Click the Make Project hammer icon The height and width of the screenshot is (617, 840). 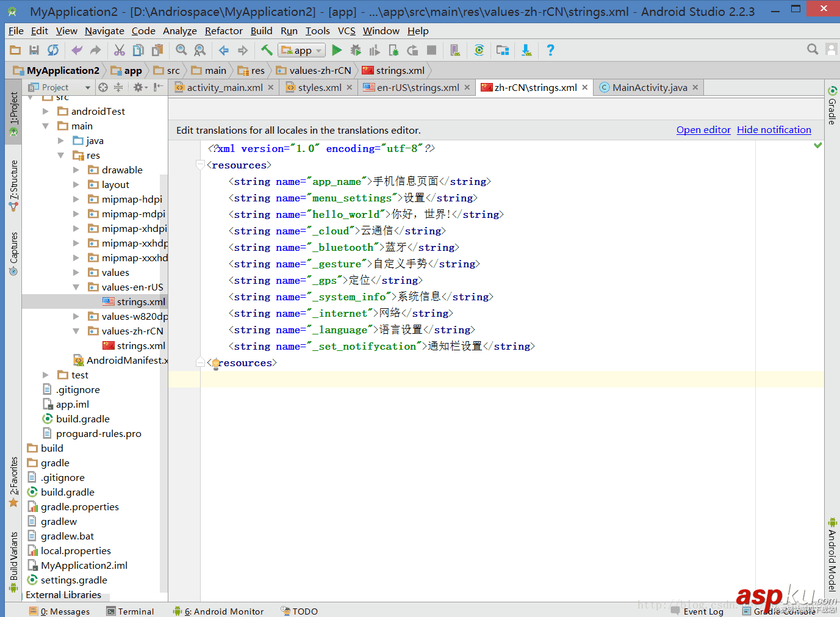pyautogui.click(x=267, y=50)
